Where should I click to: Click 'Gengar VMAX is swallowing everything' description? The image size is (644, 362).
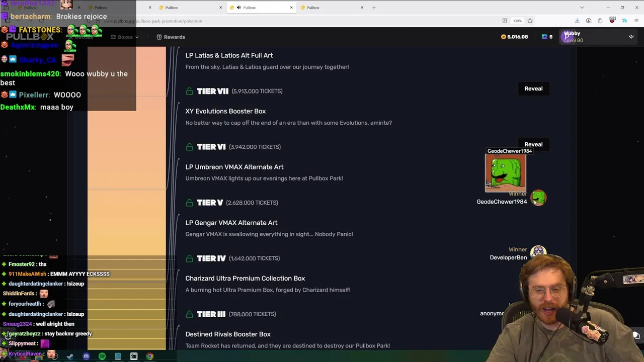tap(269, 234)
